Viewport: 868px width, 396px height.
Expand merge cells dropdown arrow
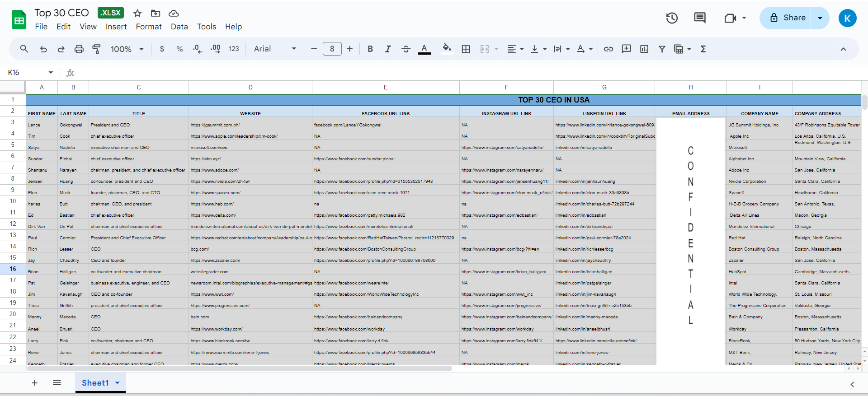tap(496, 49)
